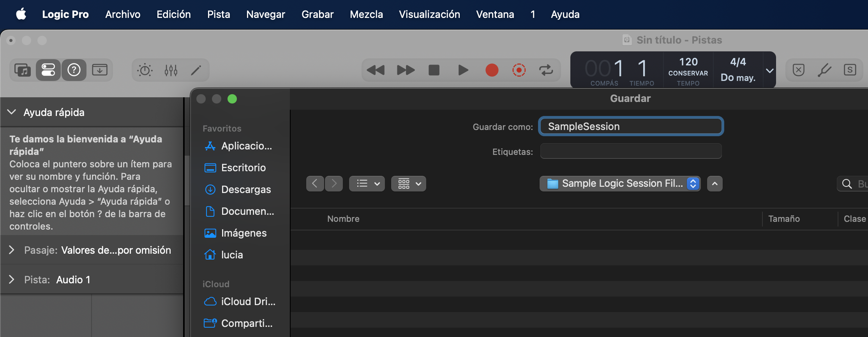Click the Guardar como filename field
The width and height of the screenshot is (868, 337).
coord(631,126)
